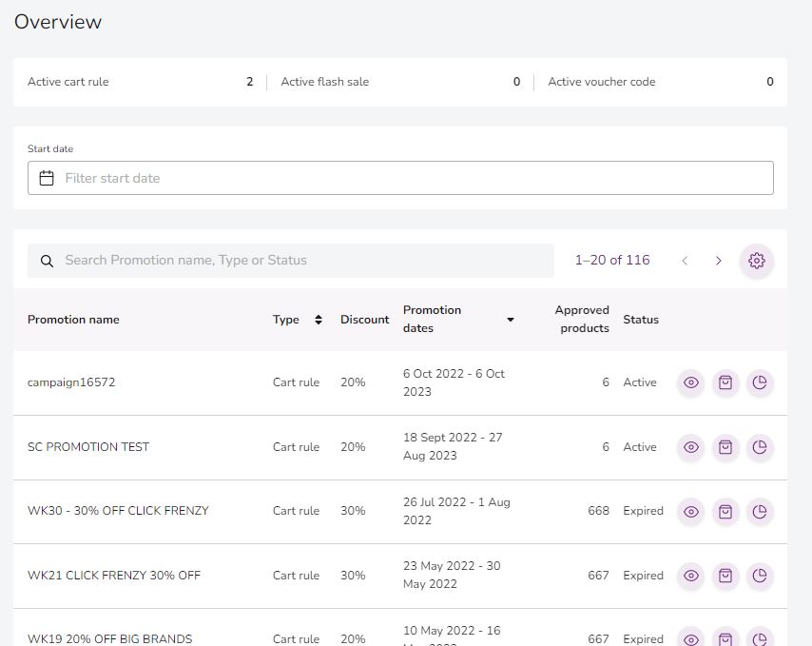Open products bag icon for campaign16572

(x=725, y=382)
